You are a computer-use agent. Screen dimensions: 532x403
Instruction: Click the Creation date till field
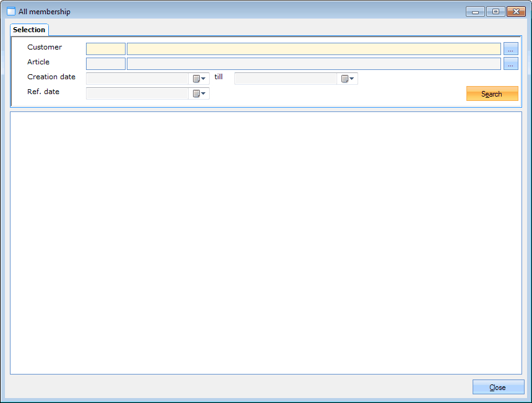point(286,79)
